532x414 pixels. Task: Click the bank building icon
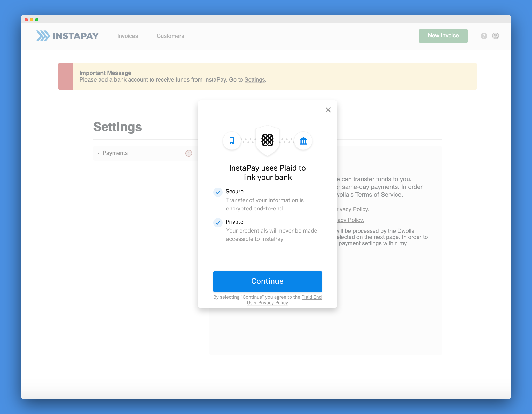(x=303, y=141)
